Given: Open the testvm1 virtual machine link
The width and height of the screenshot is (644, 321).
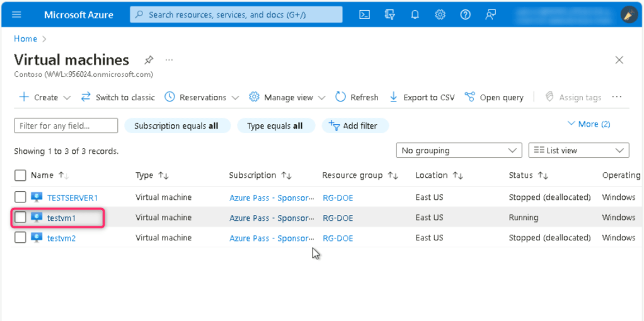Looking at the screenshot, I should point(60,218).
